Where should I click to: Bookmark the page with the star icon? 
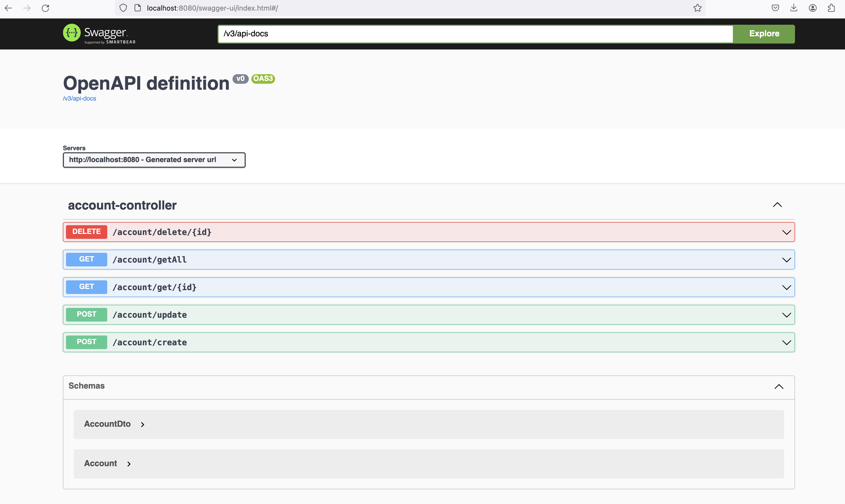pyautogui.click(x=697, y=8)
